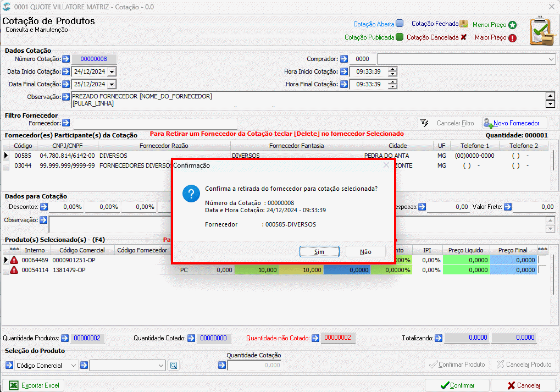Click the arrow icon beside Fornecedor filter field
560x392 pixels.
tap(66, 123)
